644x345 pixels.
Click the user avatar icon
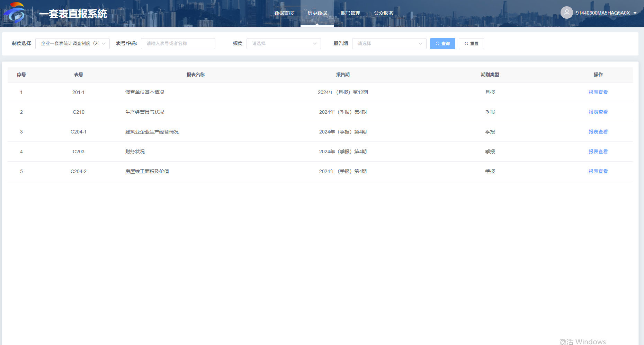point(566,13)
